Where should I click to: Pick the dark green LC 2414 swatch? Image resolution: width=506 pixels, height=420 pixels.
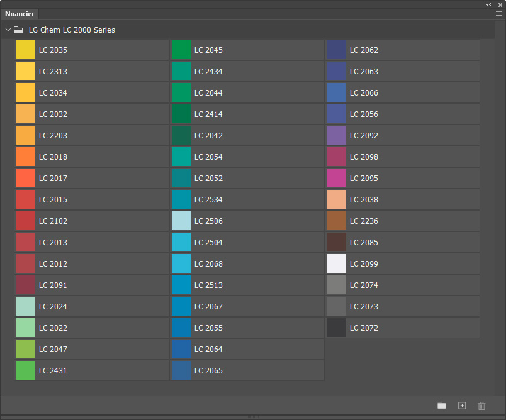181,114
